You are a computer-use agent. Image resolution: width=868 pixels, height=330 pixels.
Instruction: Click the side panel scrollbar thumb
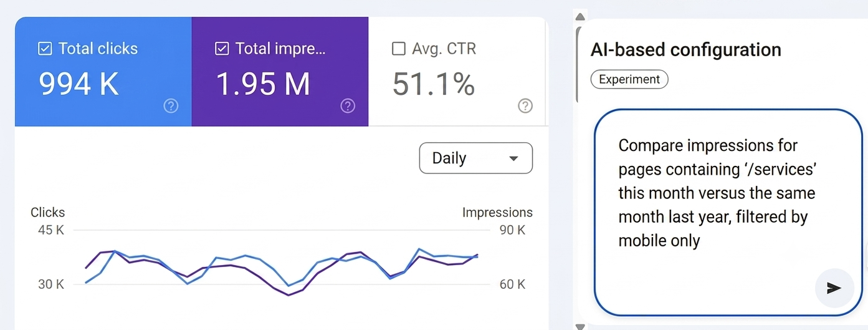click(x=578, y=64)
